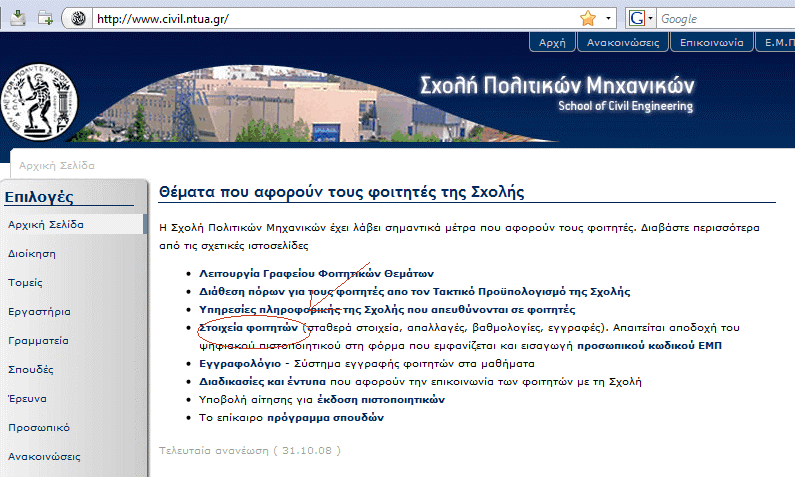This screenshot has width=795, height=477.
Task: Click the Google search engine icon
Action: 637,18
